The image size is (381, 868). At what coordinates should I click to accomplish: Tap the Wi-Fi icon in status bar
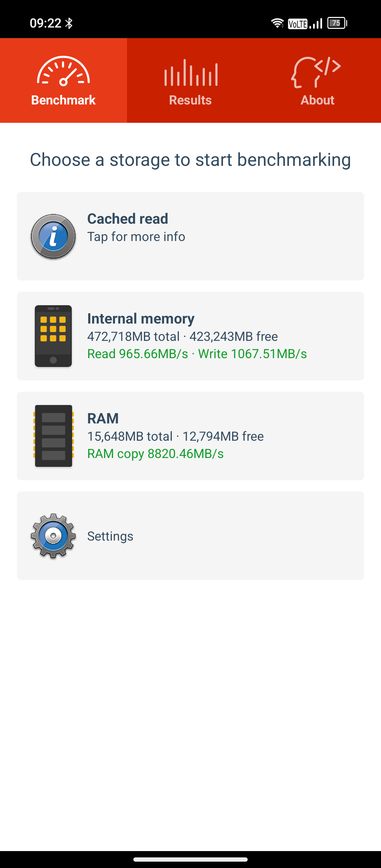coord(278,23)
